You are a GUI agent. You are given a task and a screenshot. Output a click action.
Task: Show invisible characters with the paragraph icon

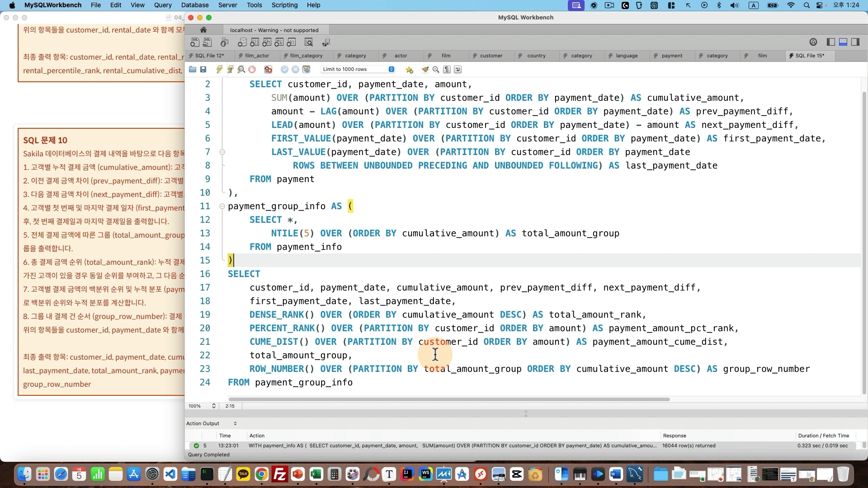tap(447, 70)
